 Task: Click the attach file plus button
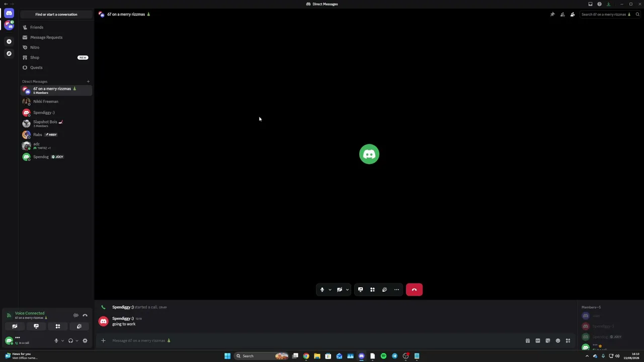pos(103,341)
